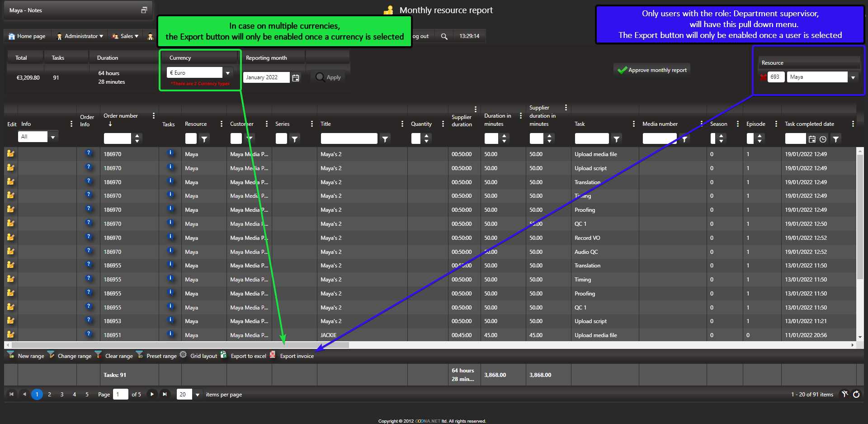Click the refresh icon beside the items count
Image resolution: width=868 pixels, height=424 pixels.
click(856, 395)
